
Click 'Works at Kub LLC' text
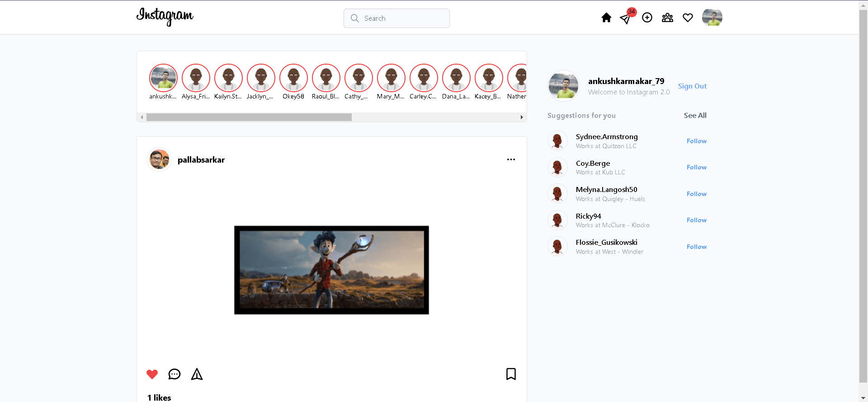[x=600, y=173]
